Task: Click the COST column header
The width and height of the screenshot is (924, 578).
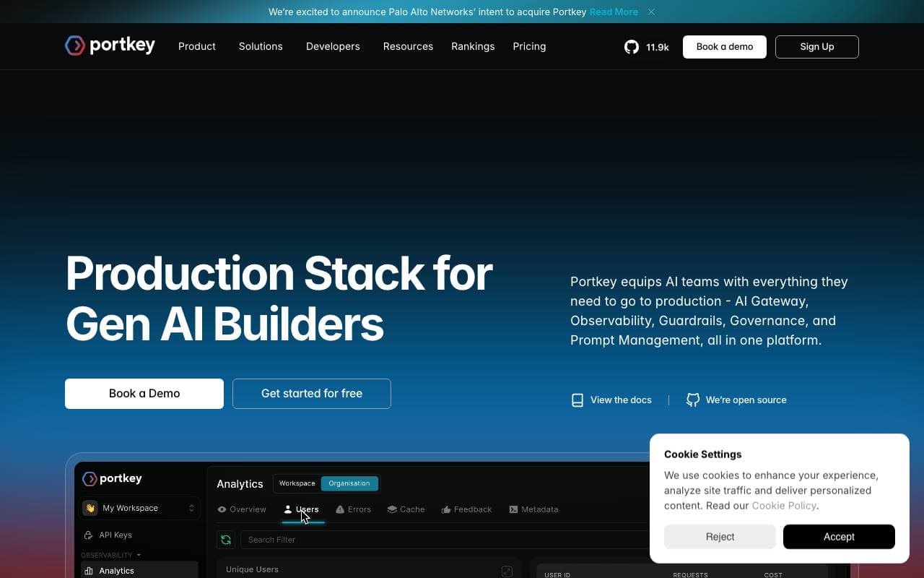Action: [773, 575]
